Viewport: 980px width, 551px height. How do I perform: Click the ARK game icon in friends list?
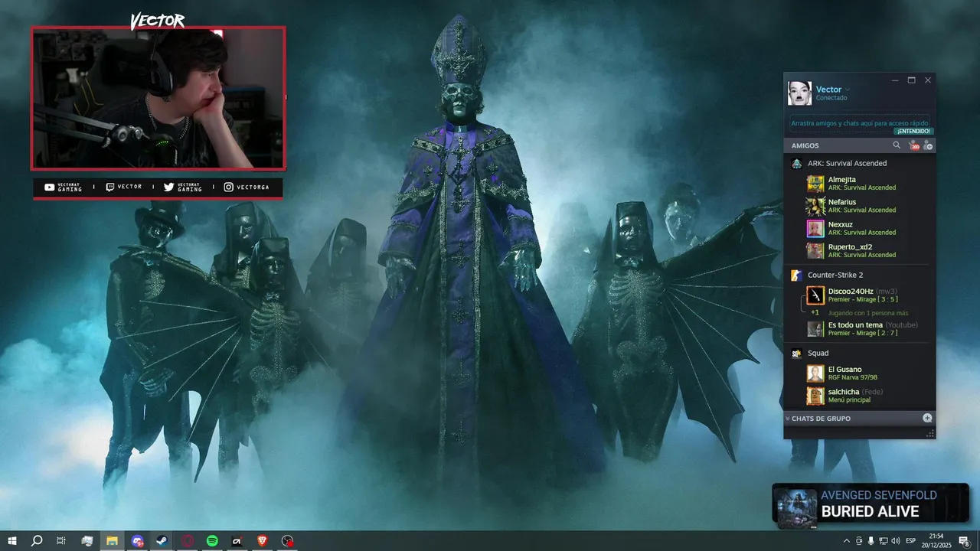click(x=797, y=163)
